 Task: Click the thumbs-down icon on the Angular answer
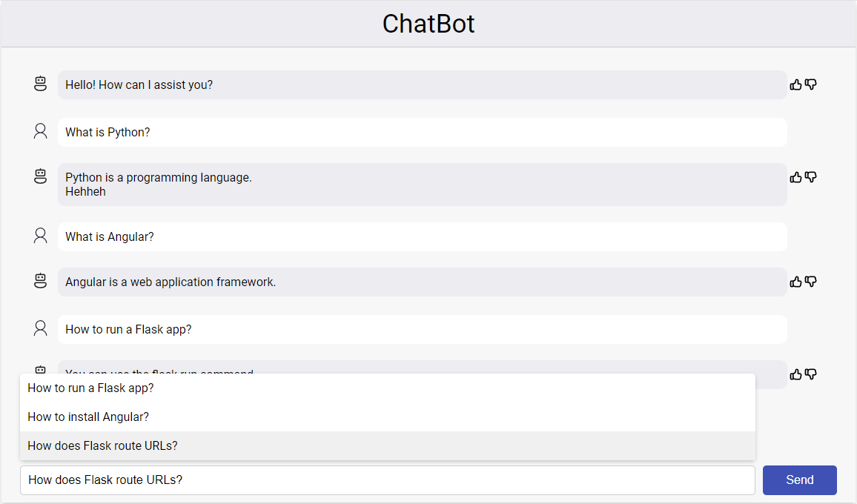pyautogui.click(x=810, y=281)
